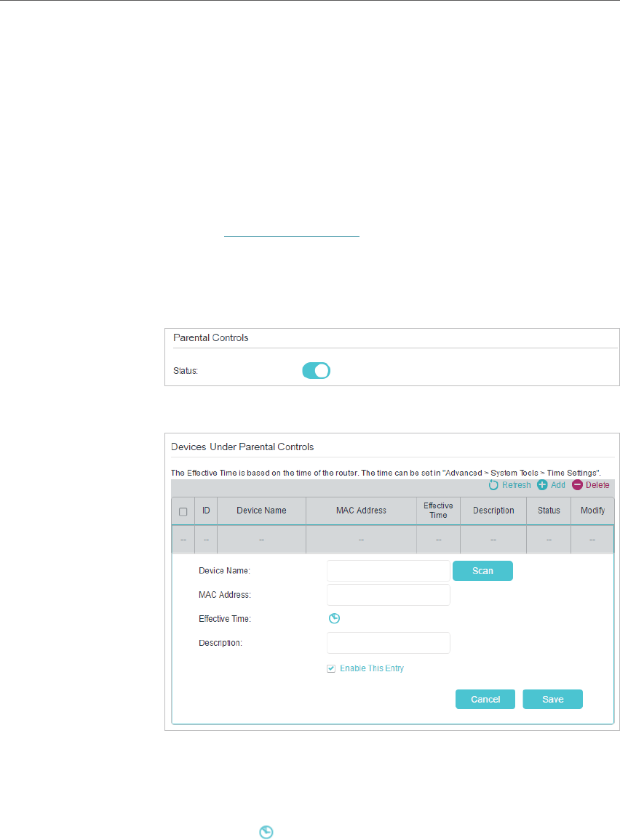Click the Scan button
Image resolution: width=620 pixels, height=840 pixels.
(x=482, y=571)
